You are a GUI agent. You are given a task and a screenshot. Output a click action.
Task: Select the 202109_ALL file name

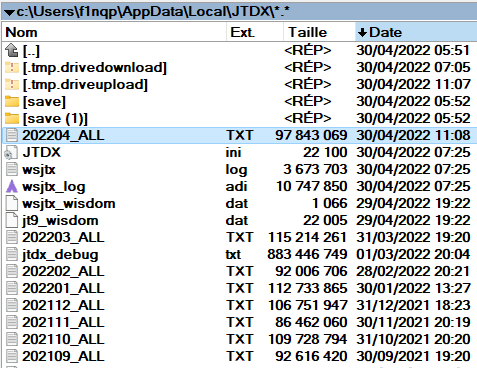tap(63, 356)
